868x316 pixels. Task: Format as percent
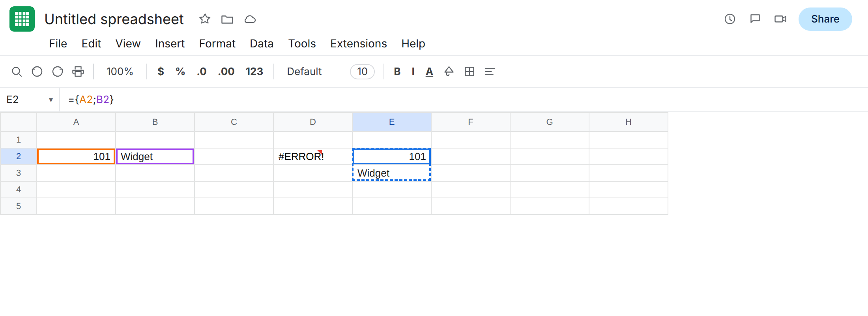point(180,71)
